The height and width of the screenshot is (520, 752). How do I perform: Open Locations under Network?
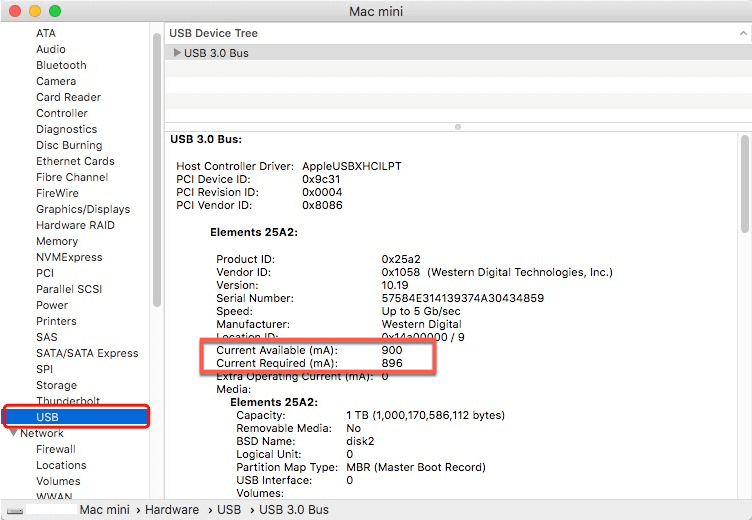61,465
